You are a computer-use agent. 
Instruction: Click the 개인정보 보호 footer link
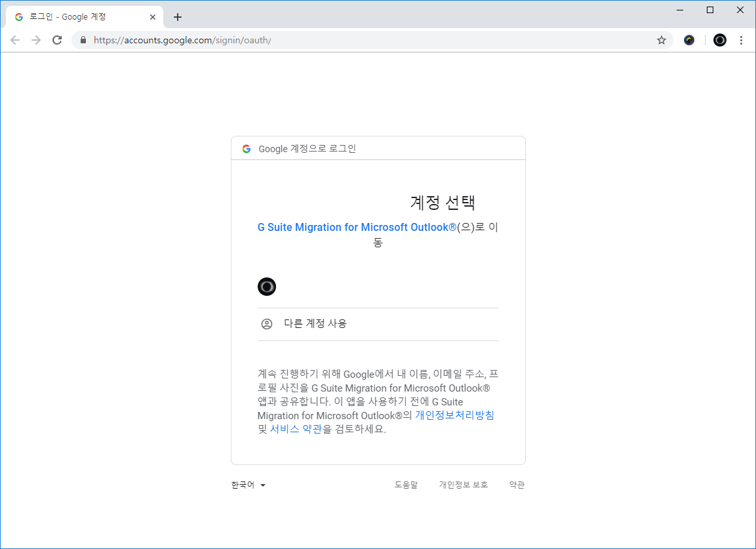pyautogui.click(x=464, y=485)
